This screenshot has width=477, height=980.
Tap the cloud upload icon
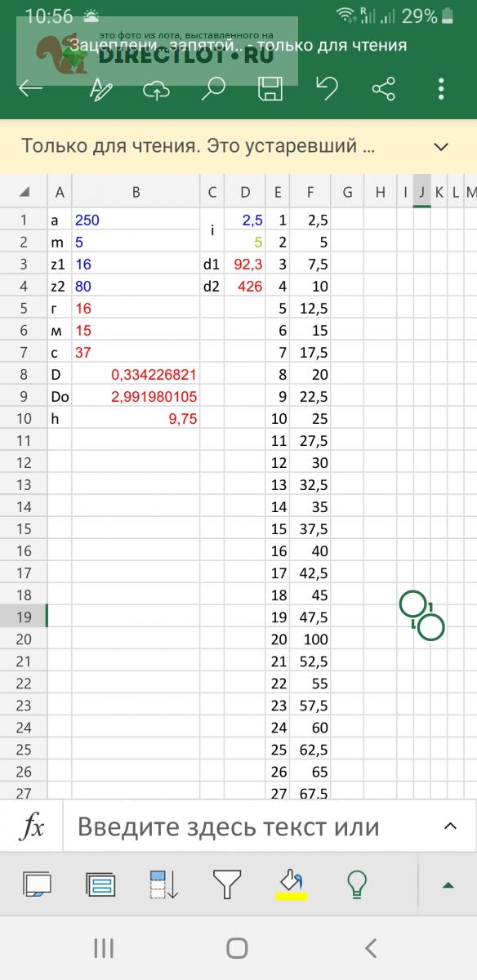156,90
